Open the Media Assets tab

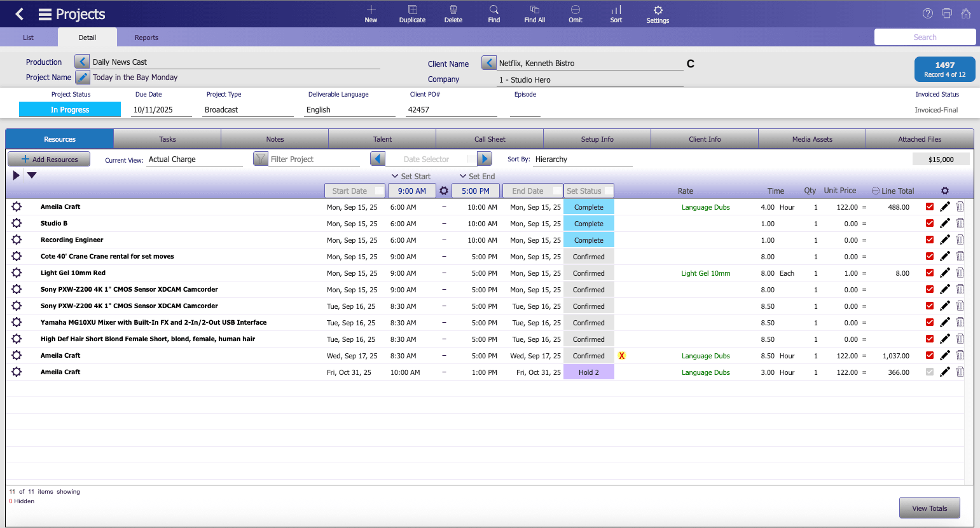812,139
